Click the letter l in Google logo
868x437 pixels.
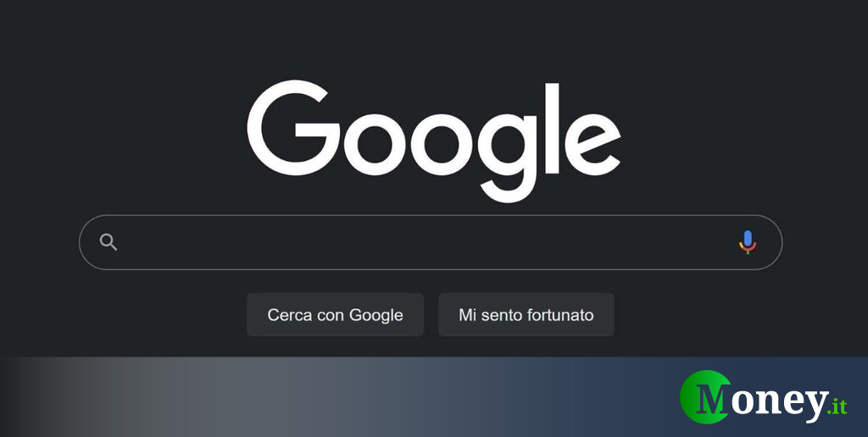point(552,129)
